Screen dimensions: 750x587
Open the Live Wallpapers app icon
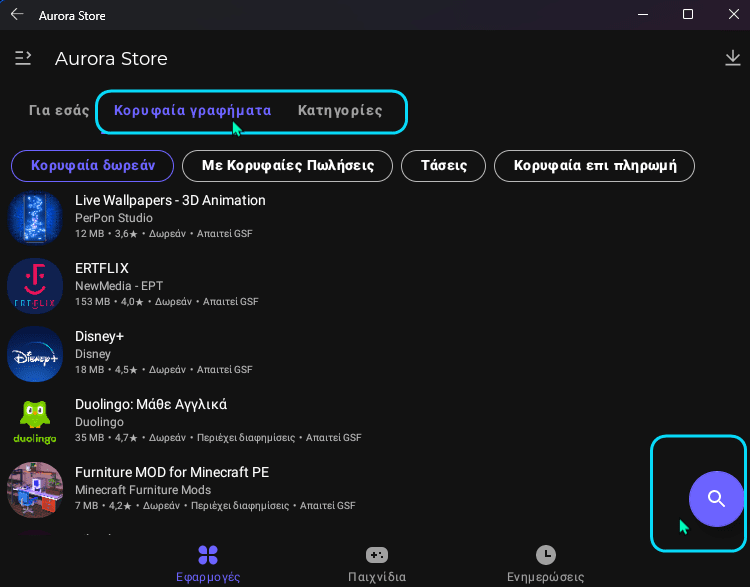coord(35,218)
